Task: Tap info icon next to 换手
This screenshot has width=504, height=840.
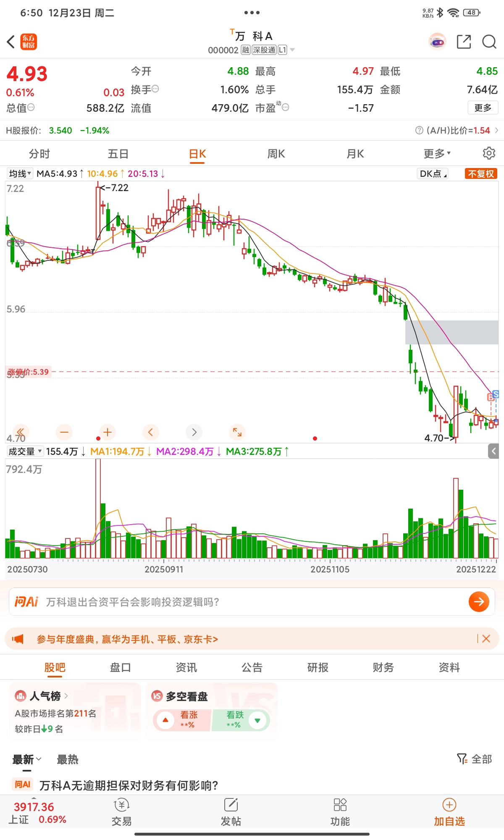Action: (x=155, y=89)
